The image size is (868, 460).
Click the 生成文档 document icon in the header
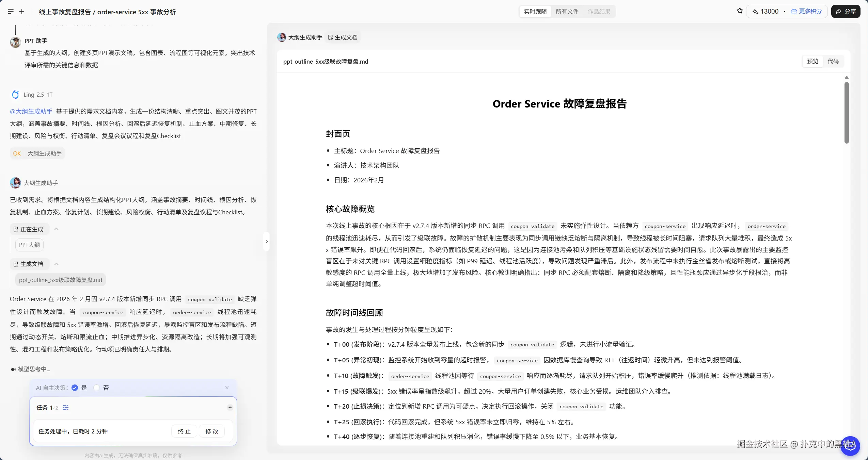tap(330, 37)
